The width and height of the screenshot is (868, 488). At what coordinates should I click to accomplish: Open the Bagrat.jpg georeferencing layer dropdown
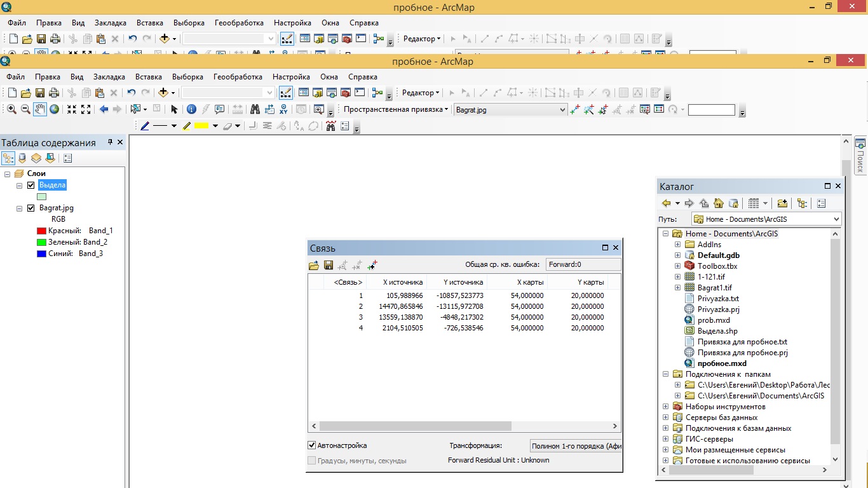(x=562, y=110)
